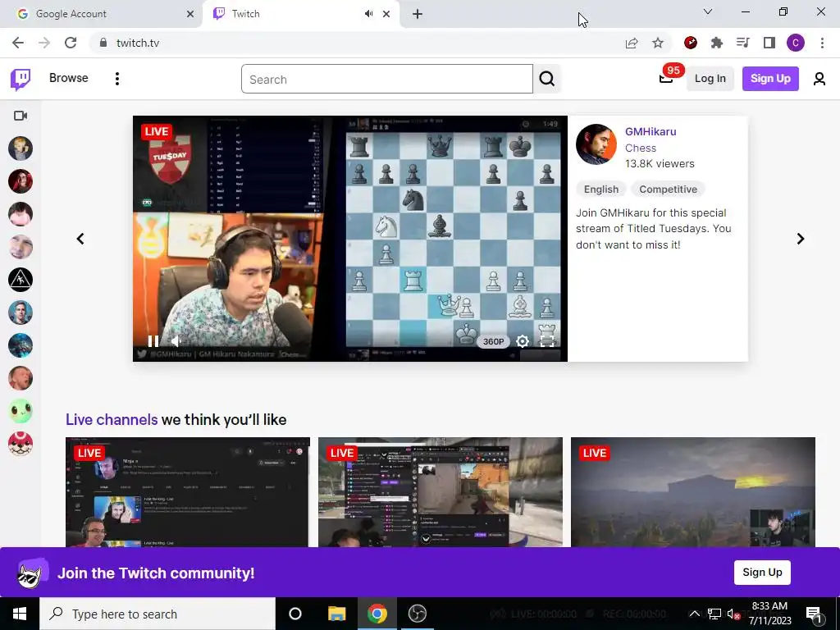Go to previous featured stream with left arrow

(x=80, y=239)
